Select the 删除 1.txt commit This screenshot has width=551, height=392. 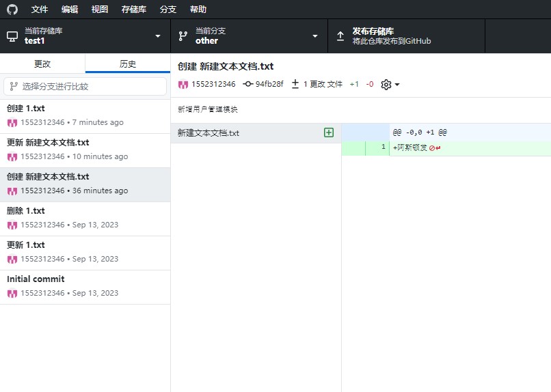(85, 219)
